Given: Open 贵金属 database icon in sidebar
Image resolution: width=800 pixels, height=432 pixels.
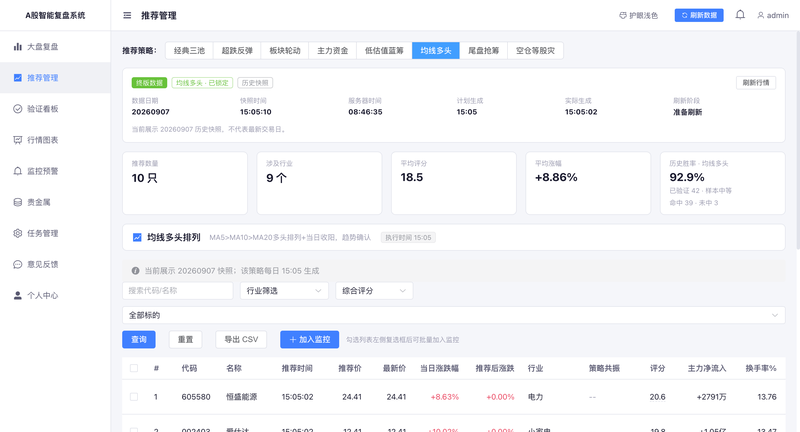Looking at the screenshot, I should [x=18, y=202].
